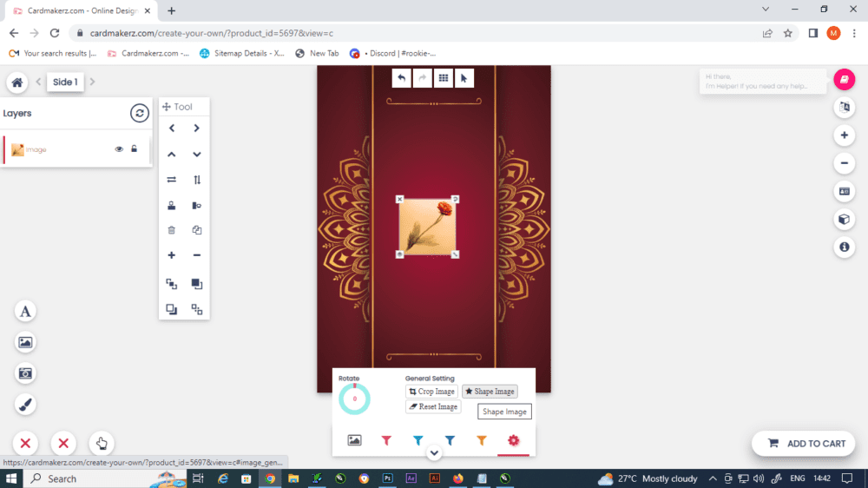
Task: Select the Add Text tool
Action: (x=26, y=312)
